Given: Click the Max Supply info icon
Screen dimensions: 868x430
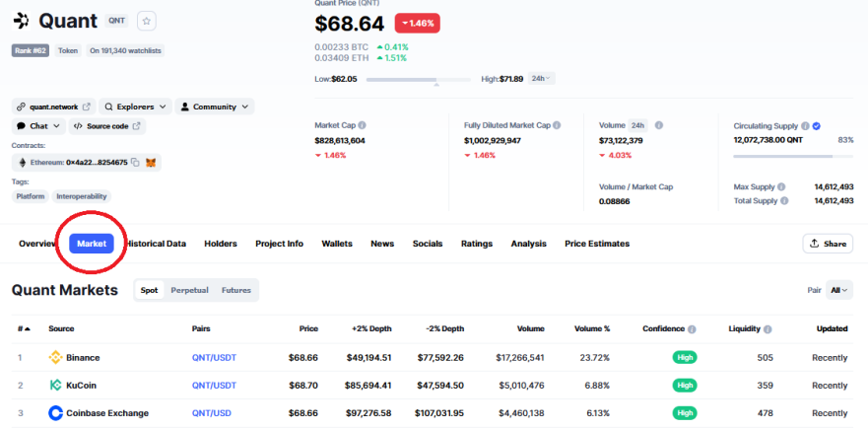Looking at the screenshot, I should (781, 186).
